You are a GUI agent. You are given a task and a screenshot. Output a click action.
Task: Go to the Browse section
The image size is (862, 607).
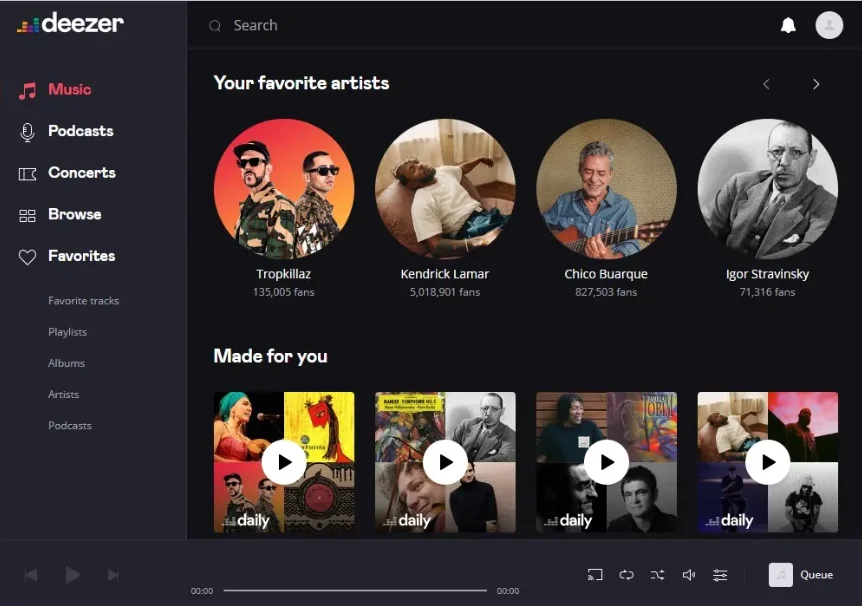pos(75,214)
